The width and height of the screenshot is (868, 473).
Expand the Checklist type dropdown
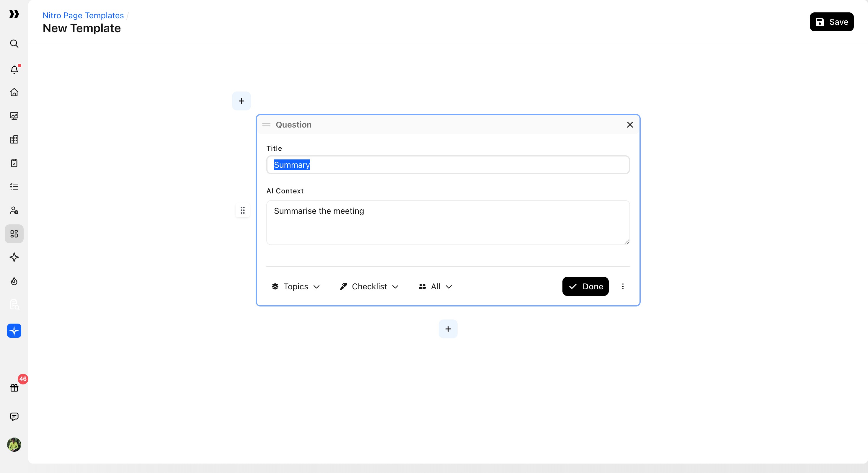coord(369,286)
